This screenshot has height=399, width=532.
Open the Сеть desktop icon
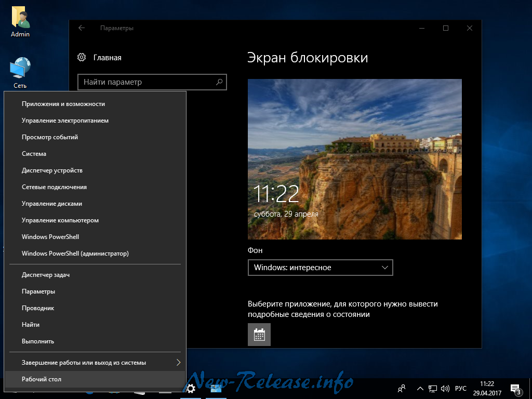[20, 73]
